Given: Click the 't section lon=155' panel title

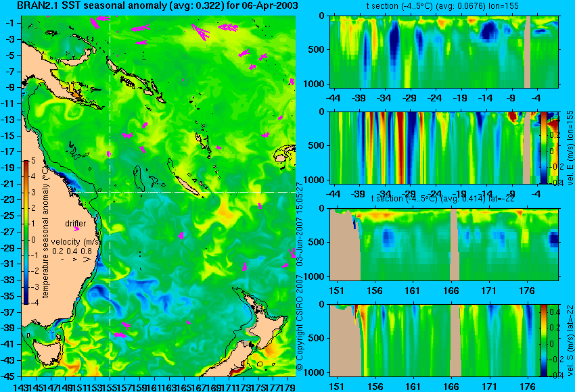Looking at the screenshot, I should click(x=442, y=6).
